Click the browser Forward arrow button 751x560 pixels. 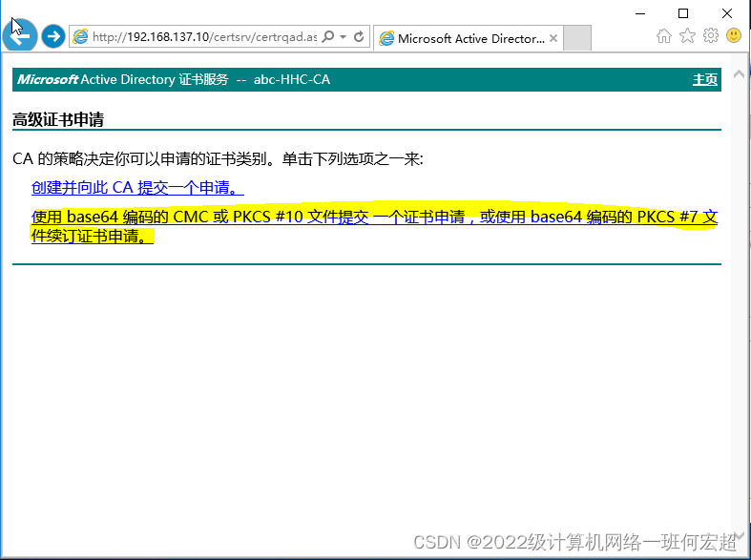[x=53, y=36]
